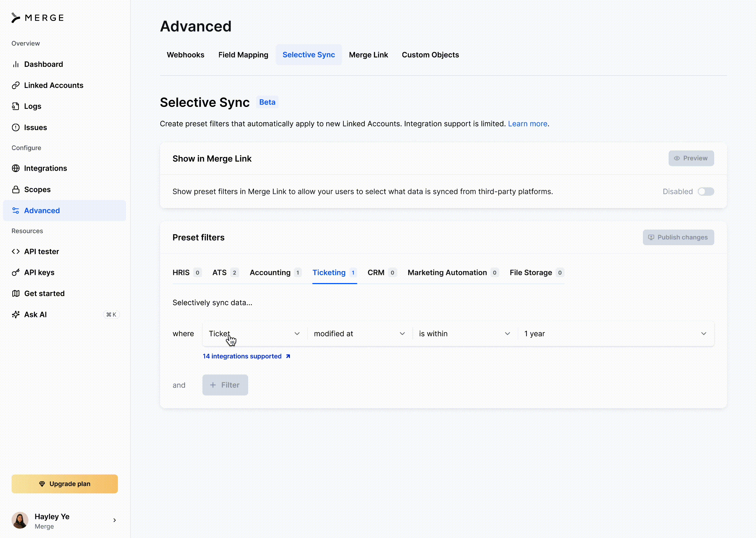The height and width of the screenshot is (538, 756).
Task: Open the Ticket model dropdown
Action: tap(255, 334)
